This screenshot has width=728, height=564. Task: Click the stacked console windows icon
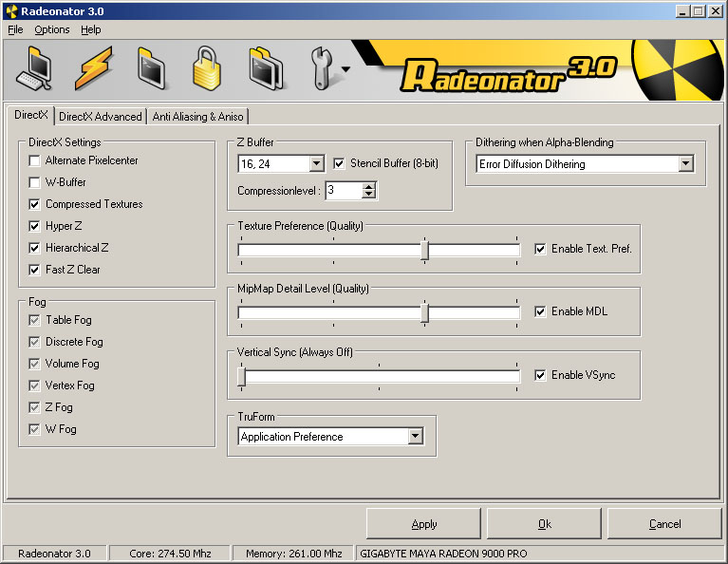267,68
